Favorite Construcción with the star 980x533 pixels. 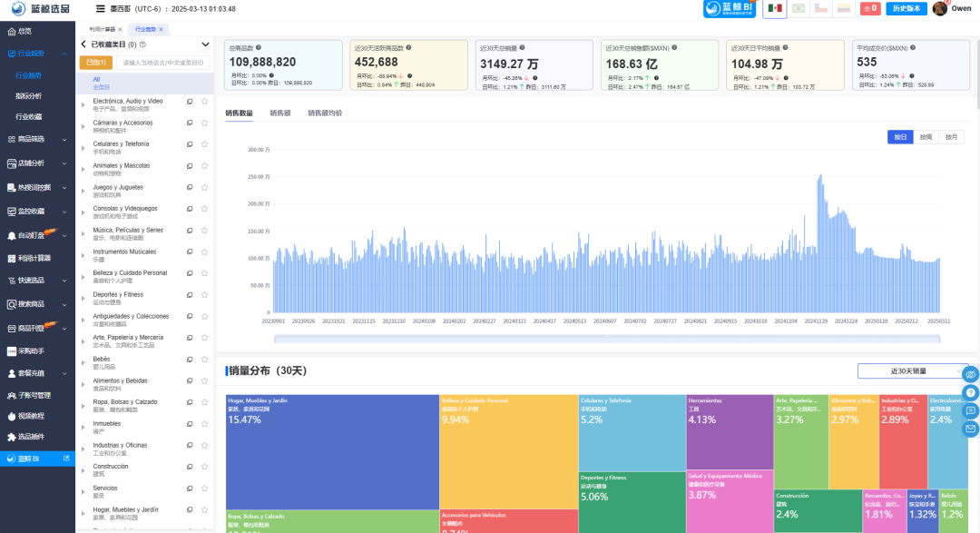point(204,468)
